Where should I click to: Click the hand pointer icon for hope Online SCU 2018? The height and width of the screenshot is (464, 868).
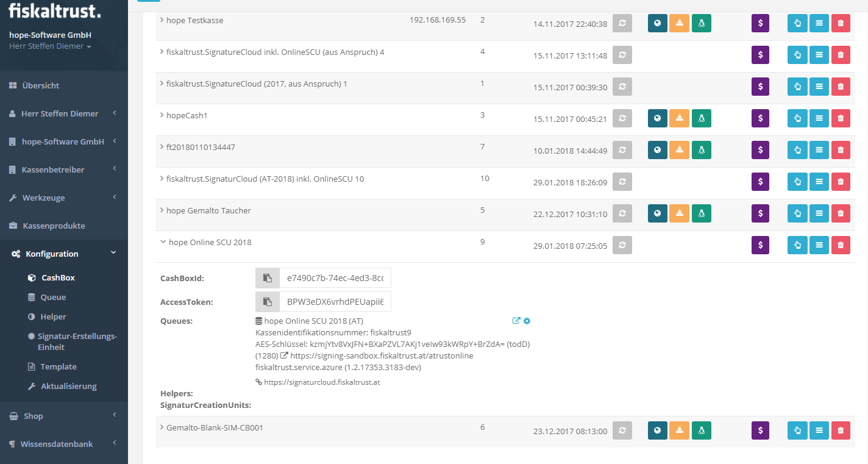pos(797,245)
